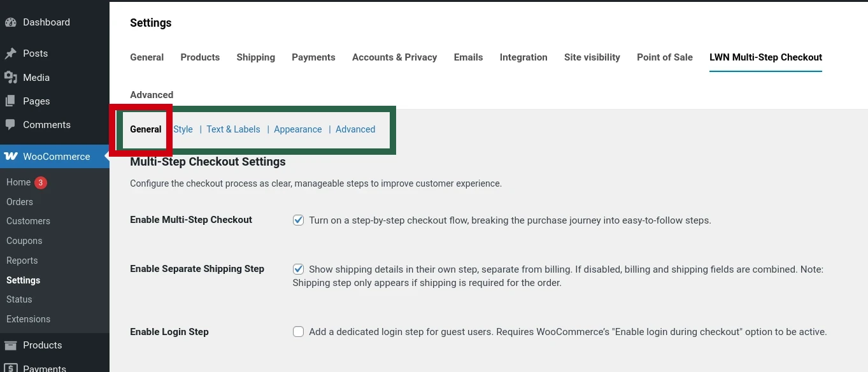
Task: Go to the Site visibility tab
Action: (x=592, y=57)
